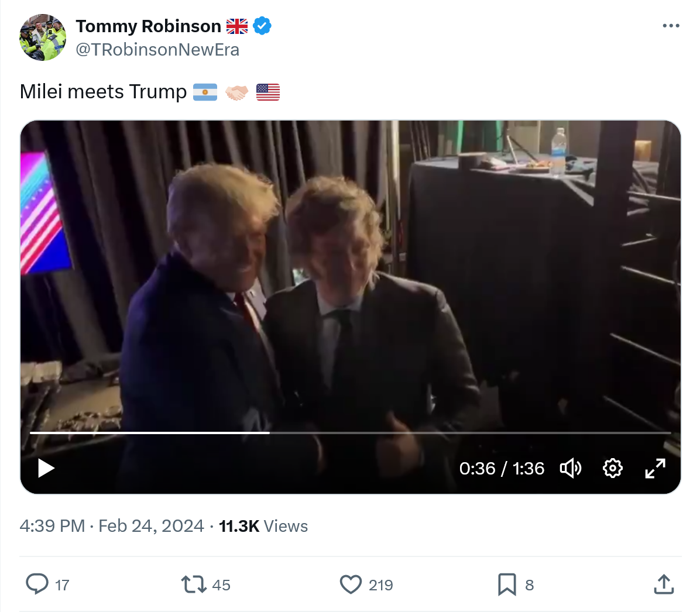Click the profile avatar picture
The height and width of the screenshot is (612, 700).
(x=43, y=37)
